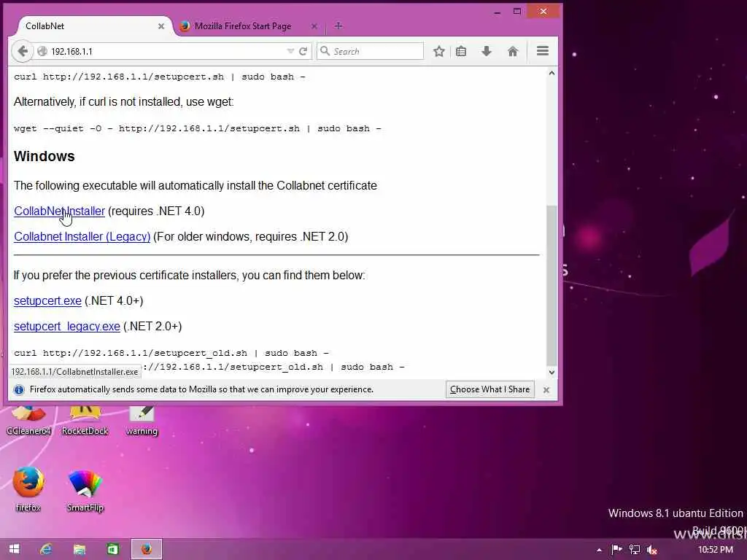The image size is (747, 560).
Task: Click the address bar showing 192.168.1.1
Action: (x=167, y=51)
